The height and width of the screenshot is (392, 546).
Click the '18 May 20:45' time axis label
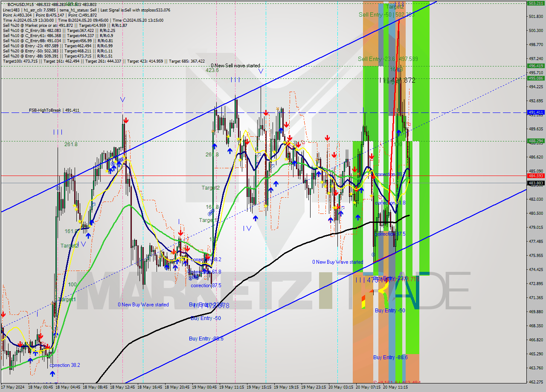point(177,388)
